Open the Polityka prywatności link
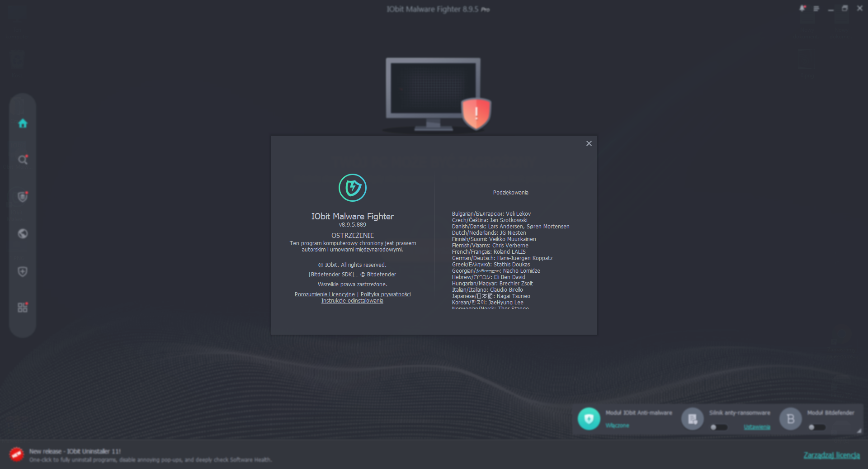This screenshot has width=868, height=469. coord(386,294)
